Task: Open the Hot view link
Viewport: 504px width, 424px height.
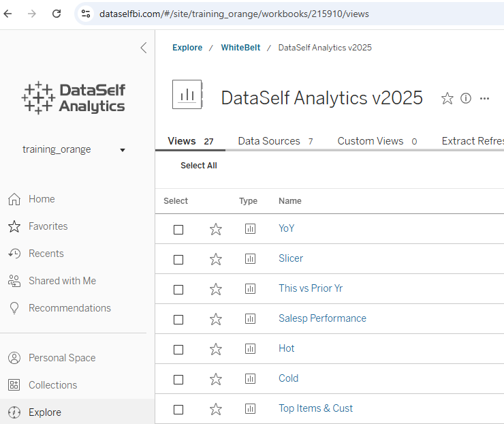Action: [x=286, y=348]
